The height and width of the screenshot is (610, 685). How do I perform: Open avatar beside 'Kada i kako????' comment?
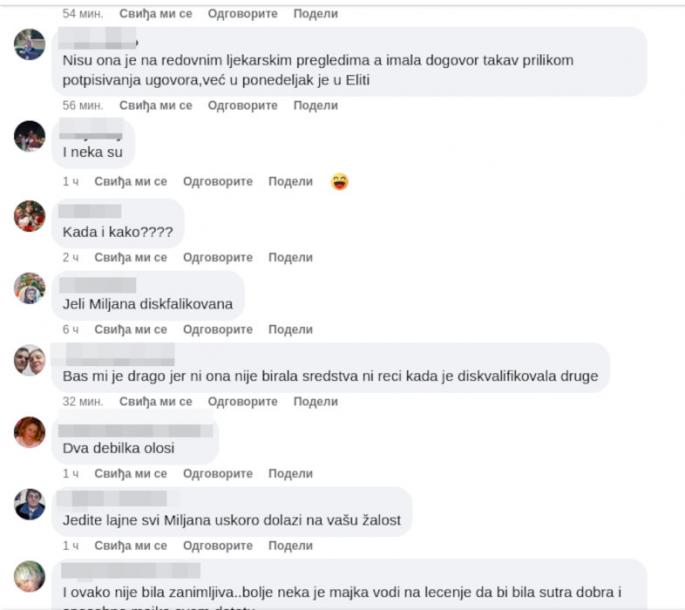(x=30, y=216)
